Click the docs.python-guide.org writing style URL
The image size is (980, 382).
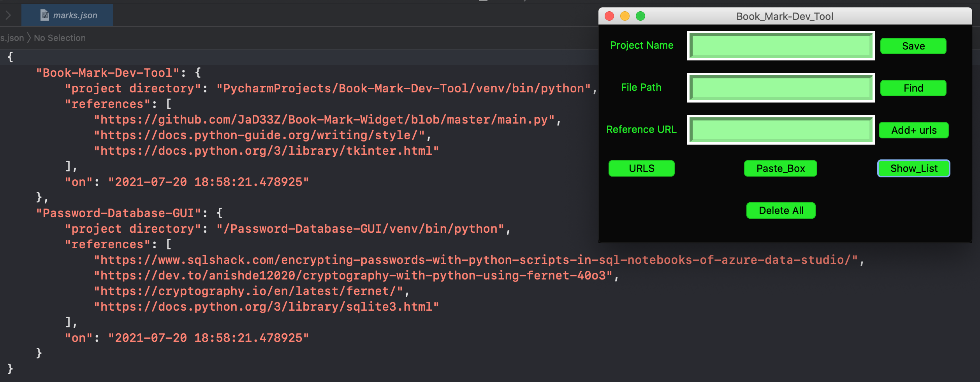[x=259, y=135]
